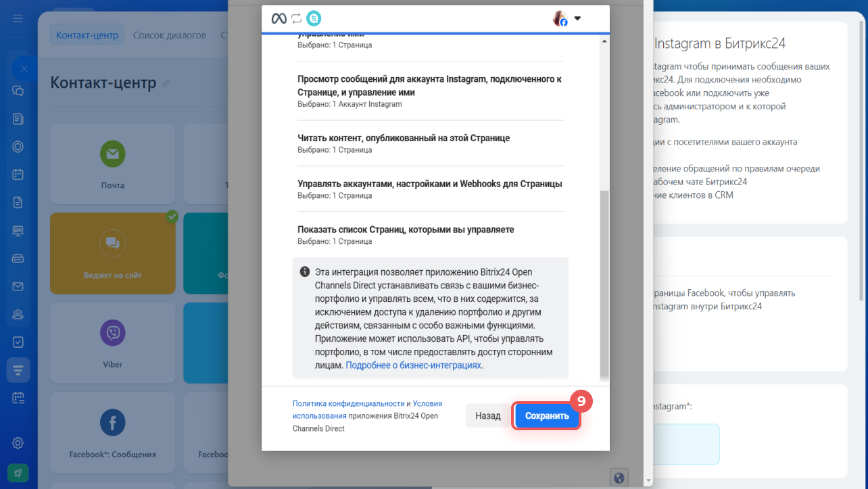Open the drive storage sidebar icon
This screenshot has height=489, width=868.
tap(18, 258)
